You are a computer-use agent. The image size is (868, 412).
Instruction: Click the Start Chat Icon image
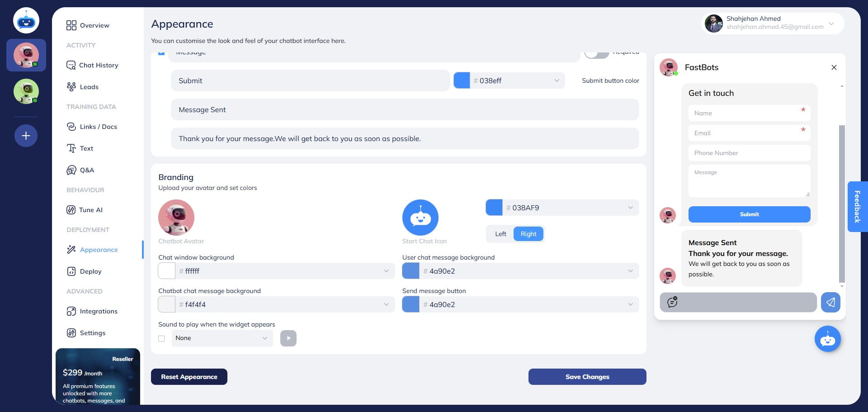[420, 218]
